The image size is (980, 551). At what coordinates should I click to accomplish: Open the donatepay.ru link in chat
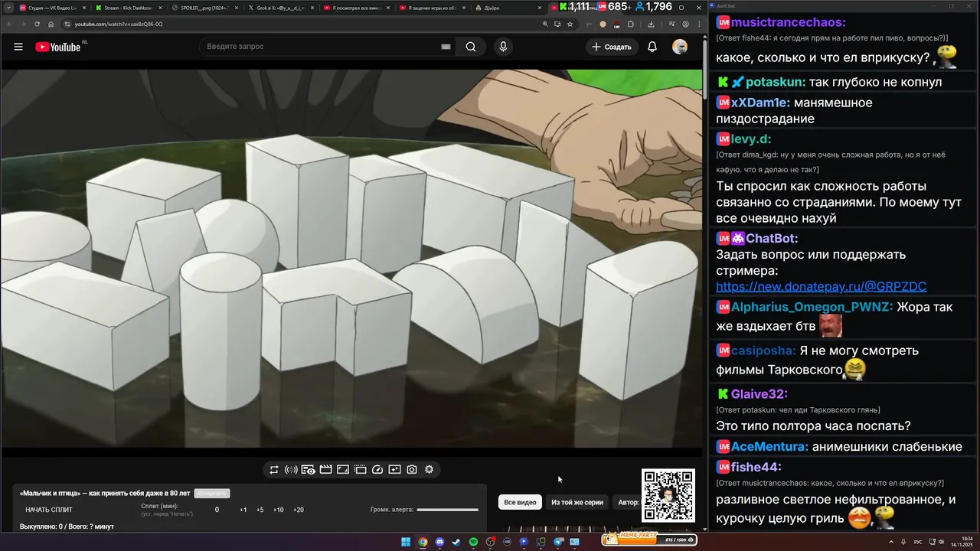(821, 287)
